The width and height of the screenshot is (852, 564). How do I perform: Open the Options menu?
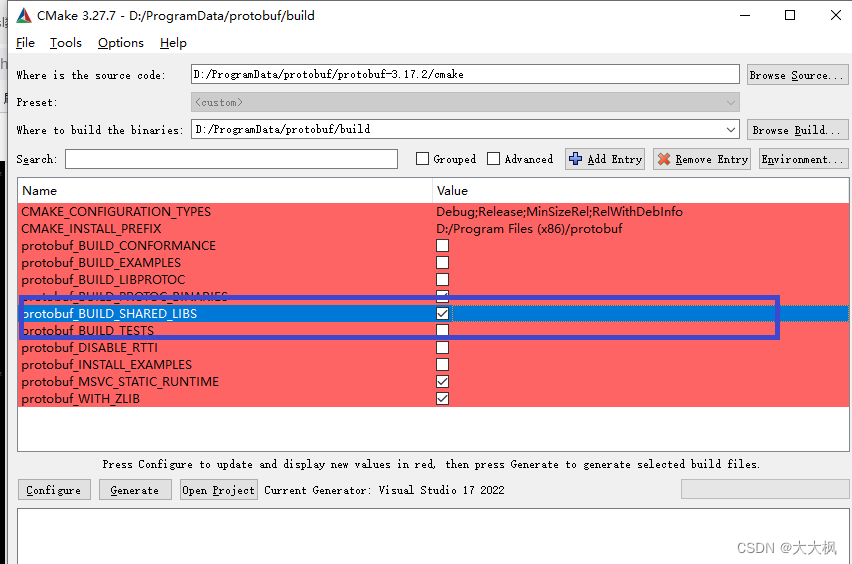pos(121,43)
